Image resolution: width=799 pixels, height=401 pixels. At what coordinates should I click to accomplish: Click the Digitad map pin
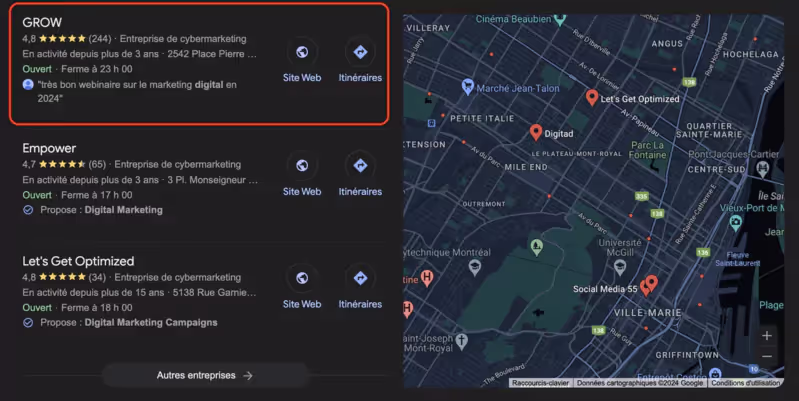point(535,132)
